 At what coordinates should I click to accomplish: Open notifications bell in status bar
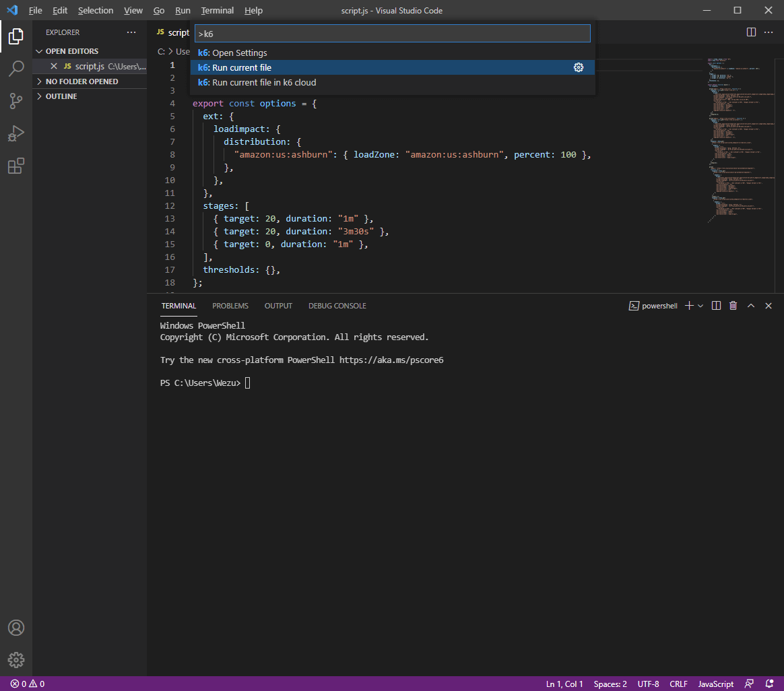point(769,684)
